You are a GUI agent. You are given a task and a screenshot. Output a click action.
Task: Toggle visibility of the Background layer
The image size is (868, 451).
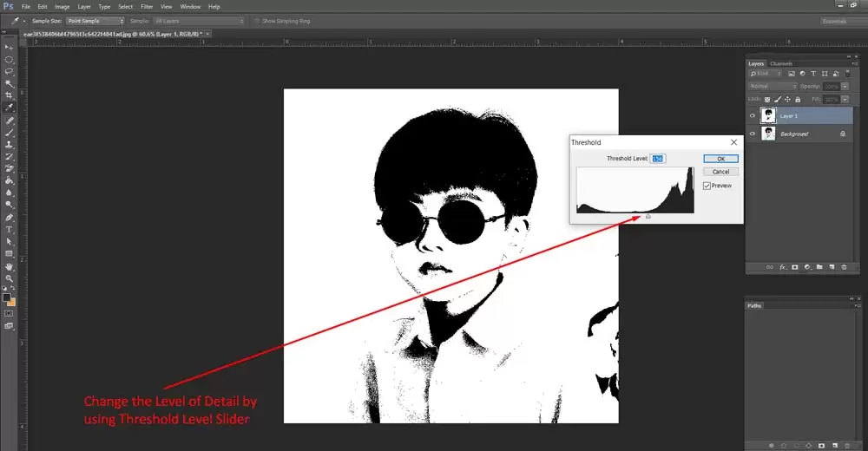(x=753, y=134)
